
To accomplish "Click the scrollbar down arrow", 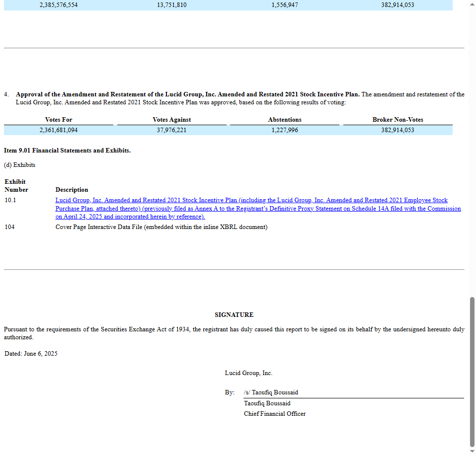I will [472, 452].
